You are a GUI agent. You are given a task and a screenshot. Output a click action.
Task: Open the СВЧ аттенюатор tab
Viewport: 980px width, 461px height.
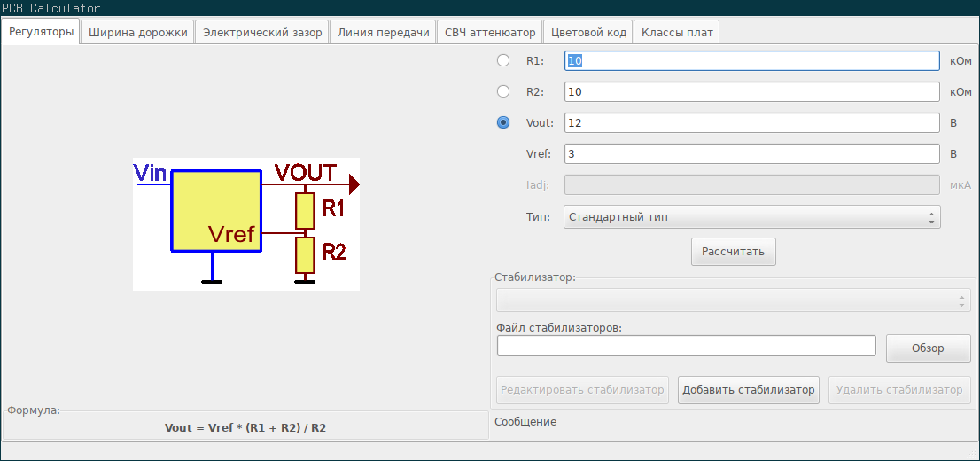pos(490,33)
